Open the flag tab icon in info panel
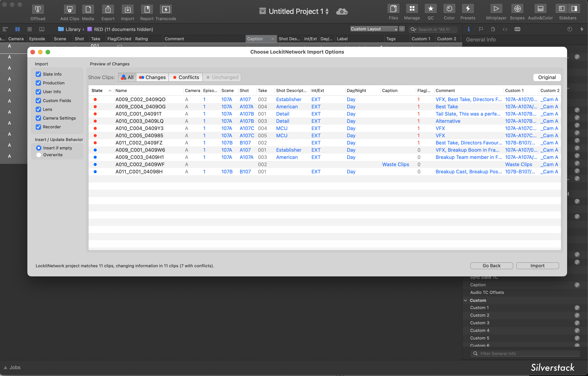Screen dimensions: 588x376 click(x=481, y=29)
